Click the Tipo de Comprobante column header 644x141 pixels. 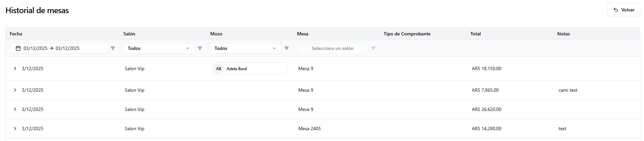tap(407, 34)
